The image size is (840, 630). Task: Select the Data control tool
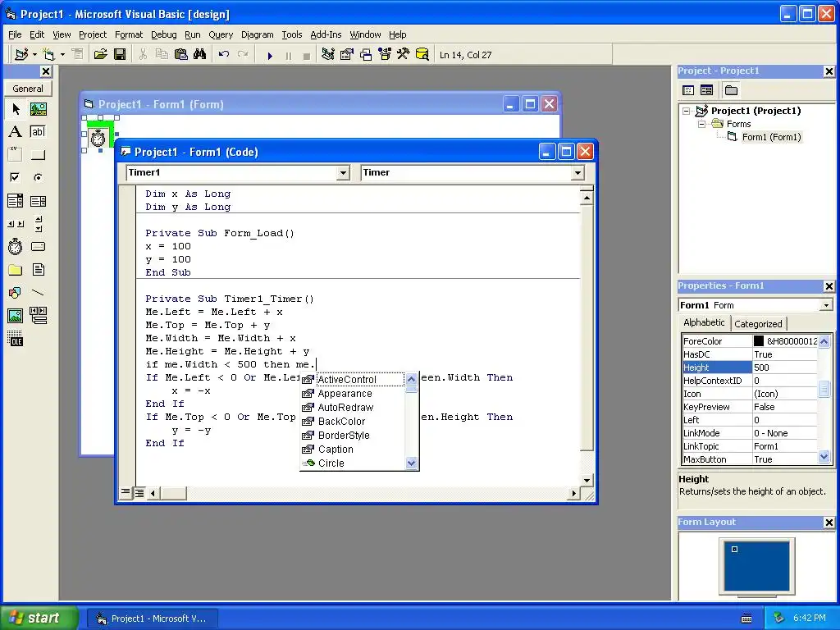pos(38,316)
